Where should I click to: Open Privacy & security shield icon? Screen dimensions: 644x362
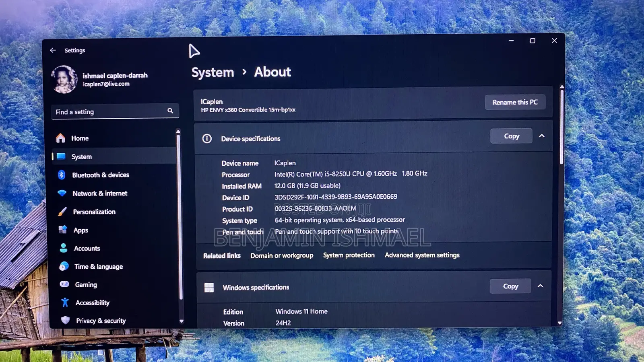coord(65,320)
